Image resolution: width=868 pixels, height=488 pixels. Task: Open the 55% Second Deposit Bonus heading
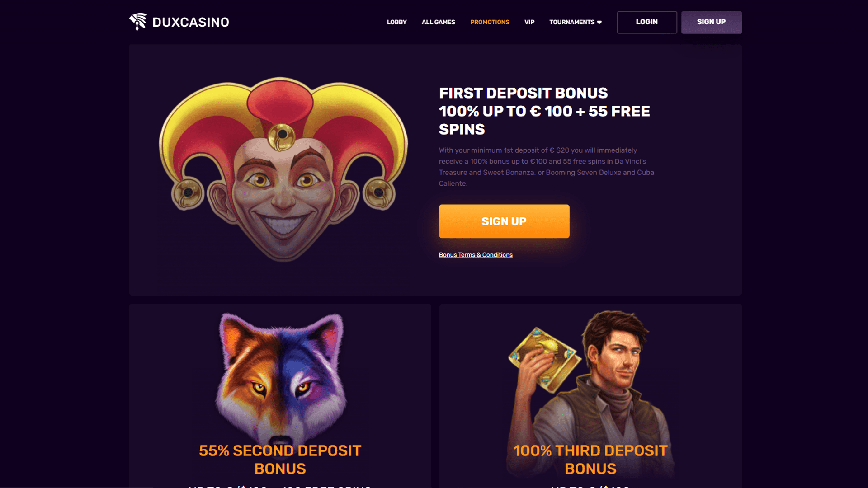(x=280, y=460)
